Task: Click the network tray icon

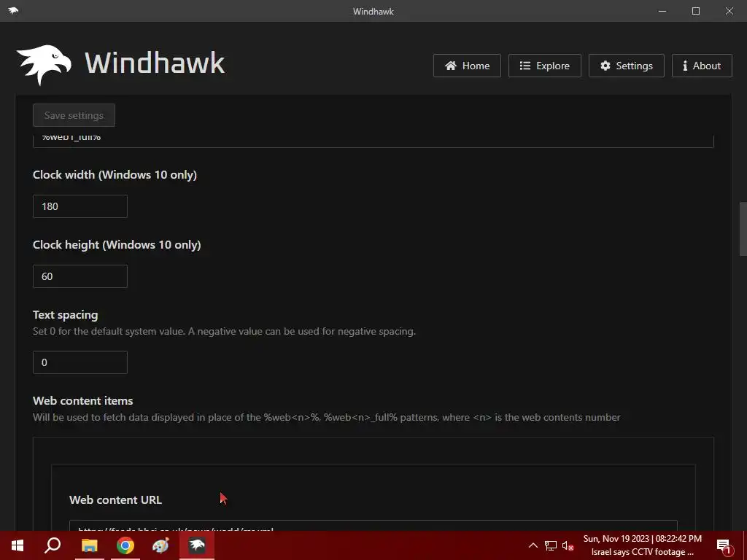Action: (551, 545)
